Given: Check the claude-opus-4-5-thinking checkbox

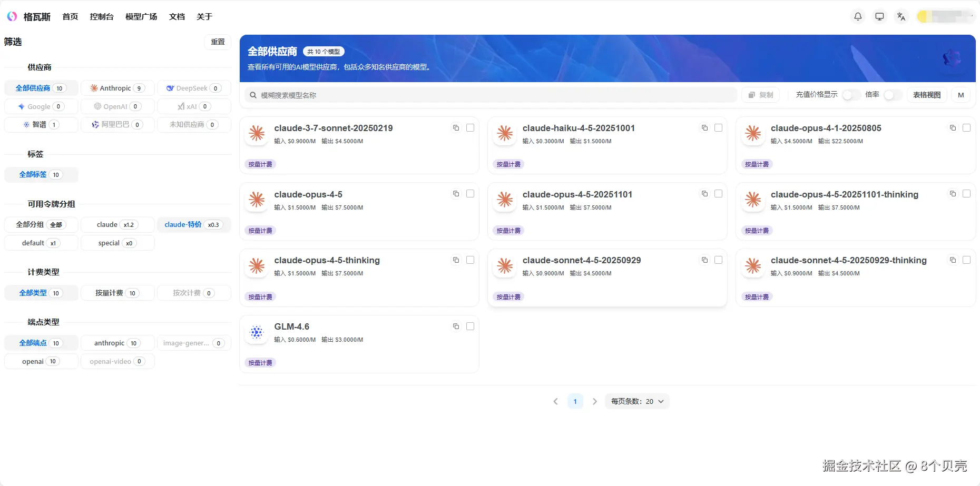Looking at the screenshot, I should click(x=470, y=260).
